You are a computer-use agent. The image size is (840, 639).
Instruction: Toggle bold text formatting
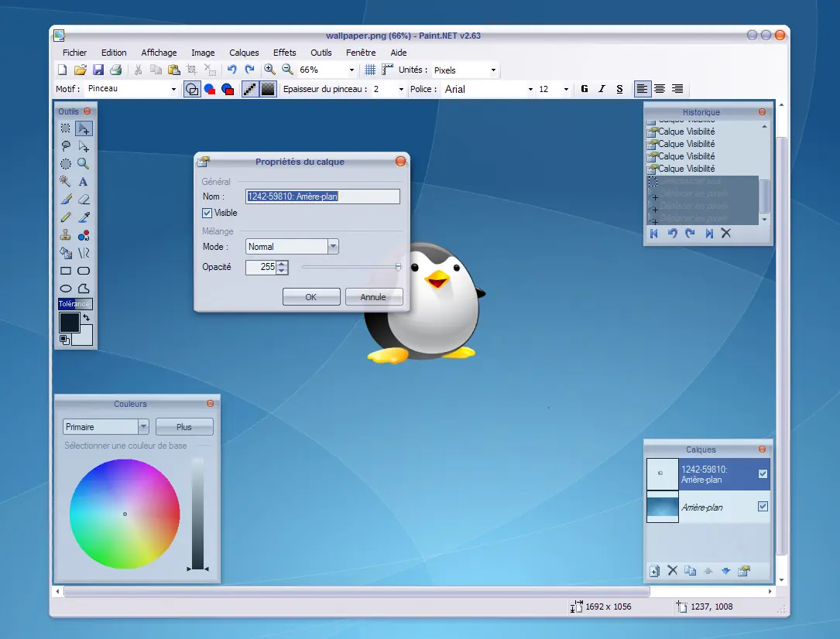(585, 89)
